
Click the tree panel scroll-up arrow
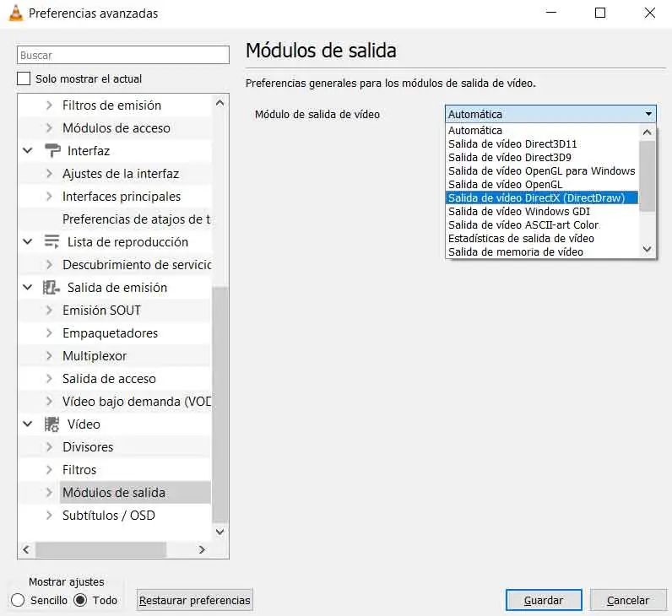pos(219,103)
